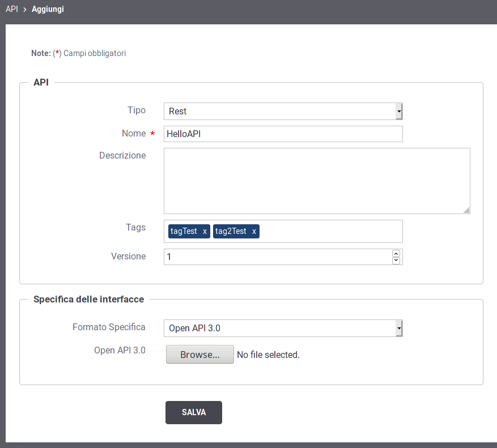Screen dimensions: 497x448
Task: Click the Browse... file button
Action: pyautogui.click(x=200, y=355)
